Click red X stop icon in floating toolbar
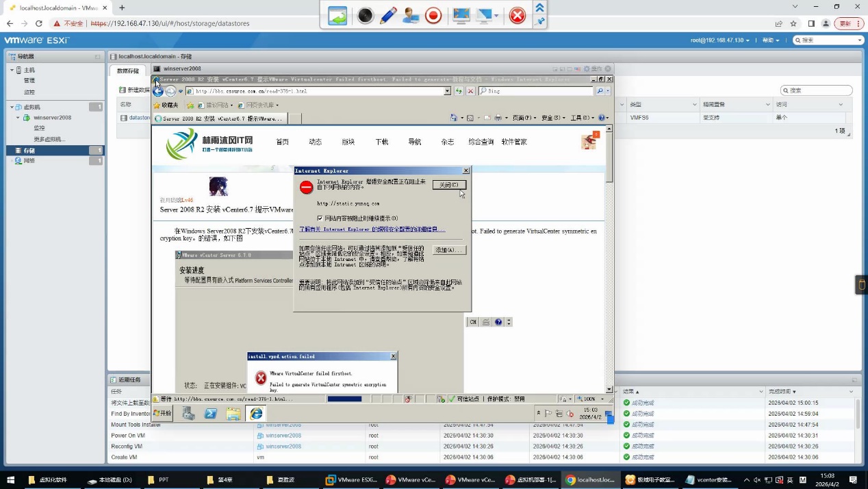The width and height of the screenshot is (868, 489). click(518, 15)
